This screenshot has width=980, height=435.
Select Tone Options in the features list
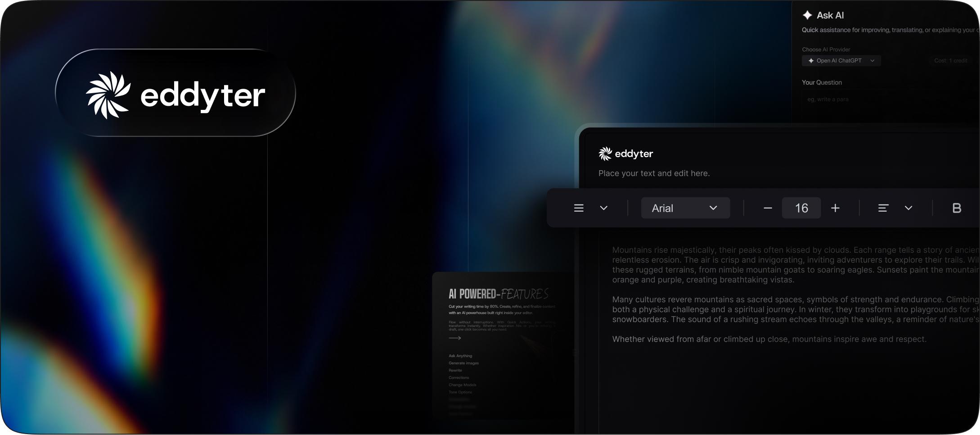[x=460, y=392]
